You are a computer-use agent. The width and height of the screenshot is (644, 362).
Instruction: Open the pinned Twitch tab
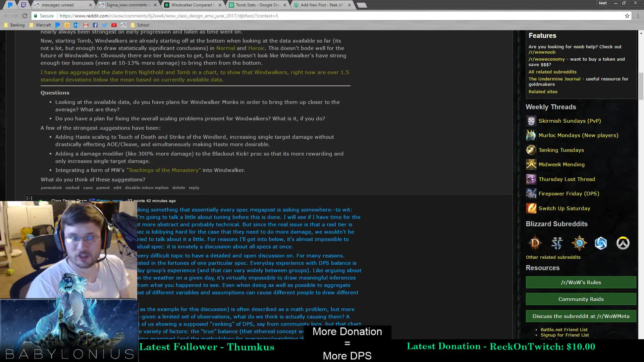click(x=23, y=5)
